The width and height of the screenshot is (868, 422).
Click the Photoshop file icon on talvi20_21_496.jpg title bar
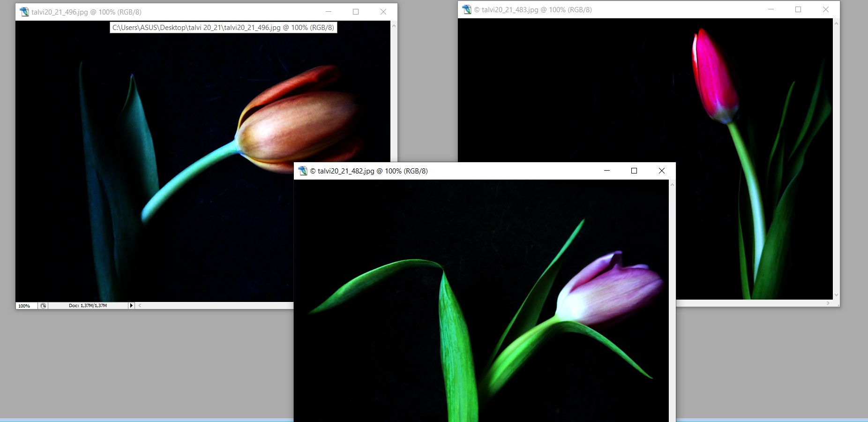tap(24, 12)
